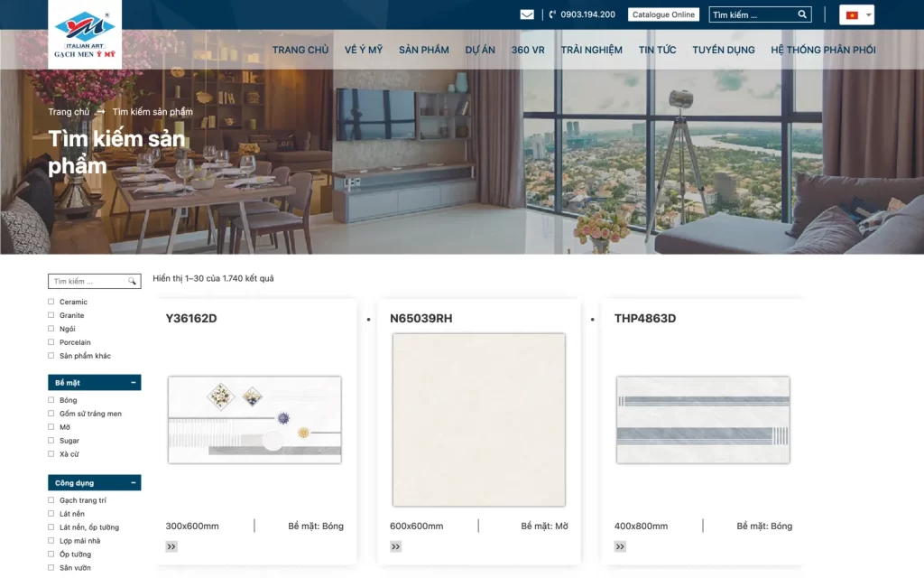Open the TRANG CHỦ menu item
924x578 pixels.
click(x=300, y=51)
